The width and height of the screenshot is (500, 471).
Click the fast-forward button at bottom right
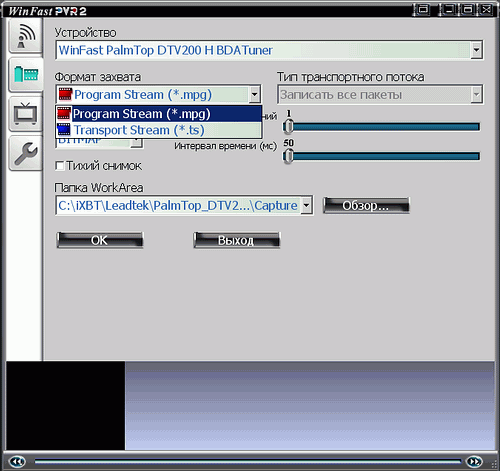[x=474, y=462]
